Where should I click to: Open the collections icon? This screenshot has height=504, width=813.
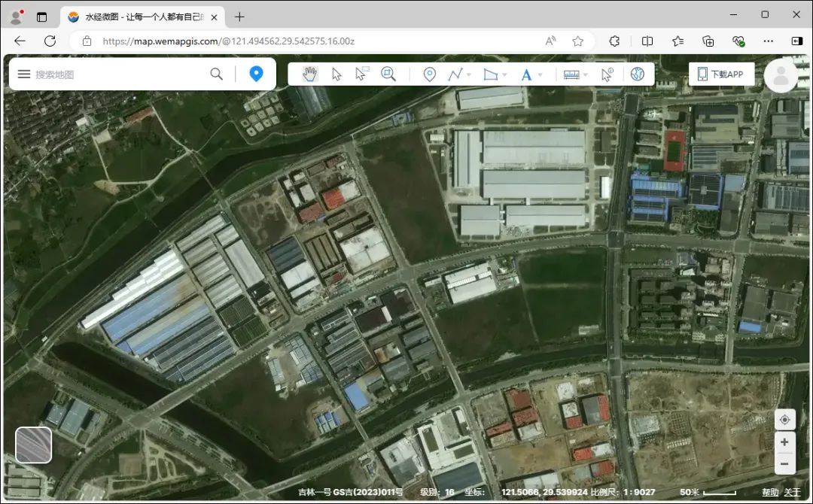[x=708, y=41]
